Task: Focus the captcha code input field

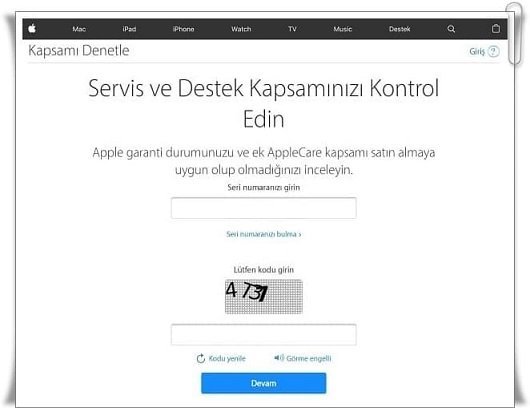Action: tap(264, 334)
